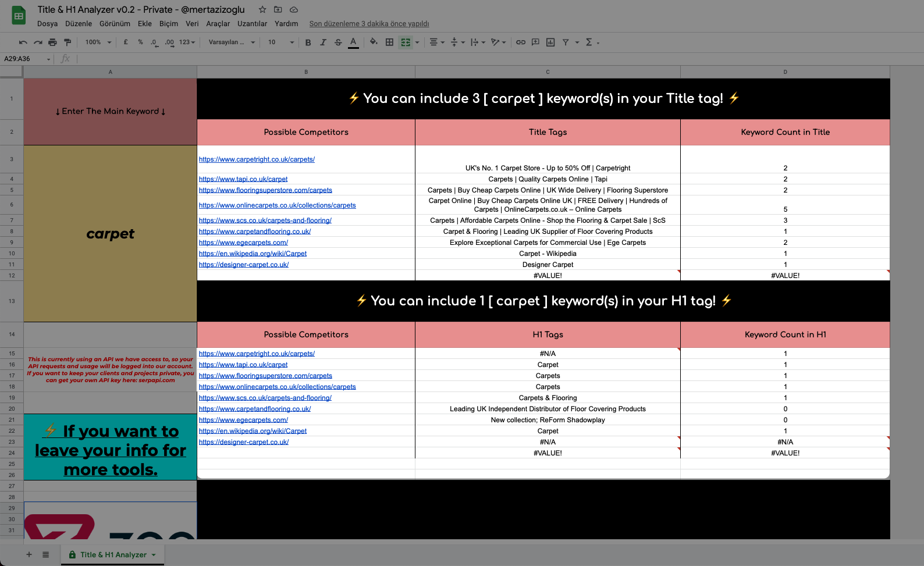Undo the last action

[23, 42]
